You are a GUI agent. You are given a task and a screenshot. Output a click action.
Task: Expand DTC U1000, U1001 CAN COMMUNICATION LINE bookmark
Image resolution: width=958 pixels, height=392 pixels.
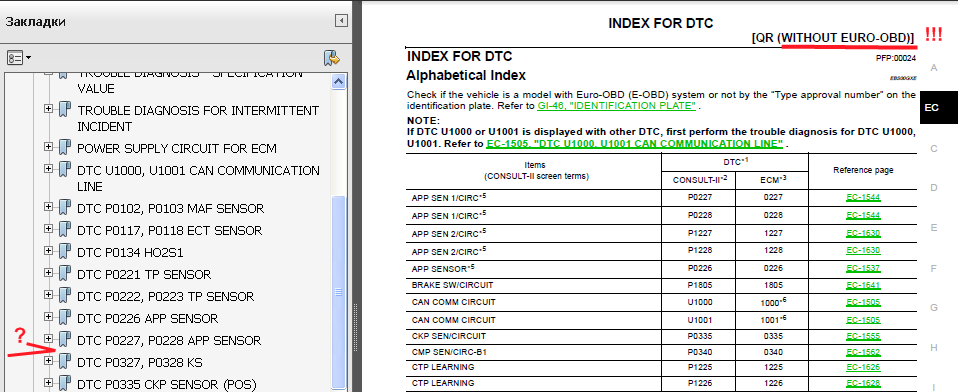48,169
